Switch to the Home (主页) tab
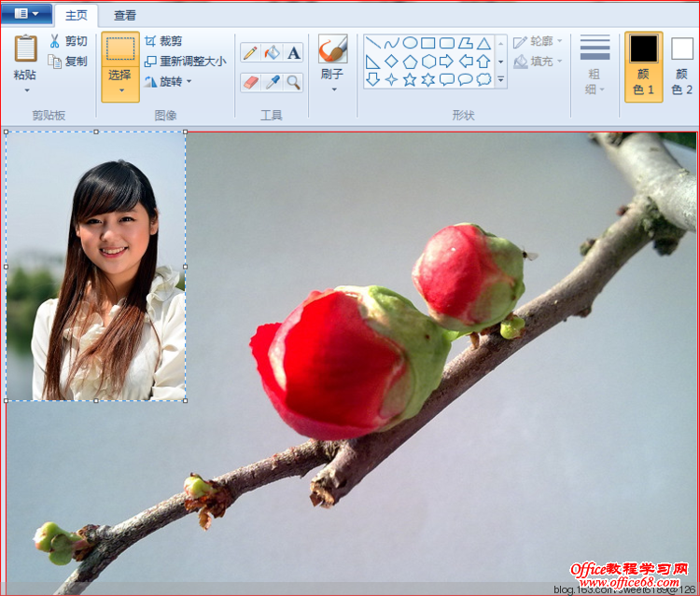700x596 pixels. tap(77, 15)
